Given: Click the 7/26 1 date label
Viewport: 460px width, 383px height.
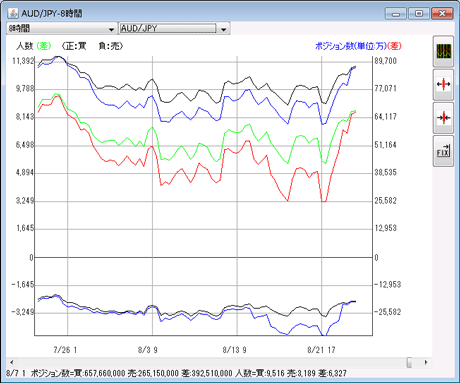Looking at the screenshot, I should [x=65, y=350].
